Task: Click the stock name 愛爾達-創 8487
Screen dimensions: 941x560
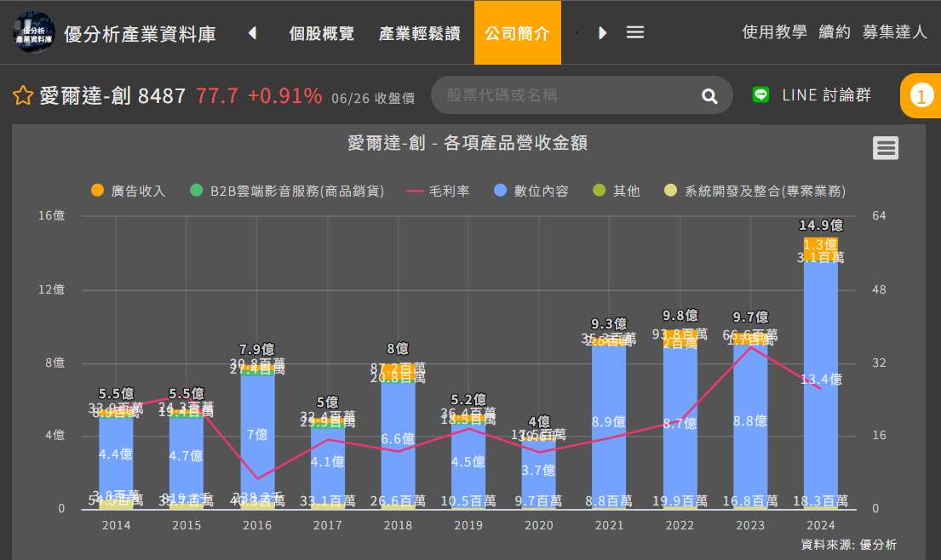Action: pos(112,95)
